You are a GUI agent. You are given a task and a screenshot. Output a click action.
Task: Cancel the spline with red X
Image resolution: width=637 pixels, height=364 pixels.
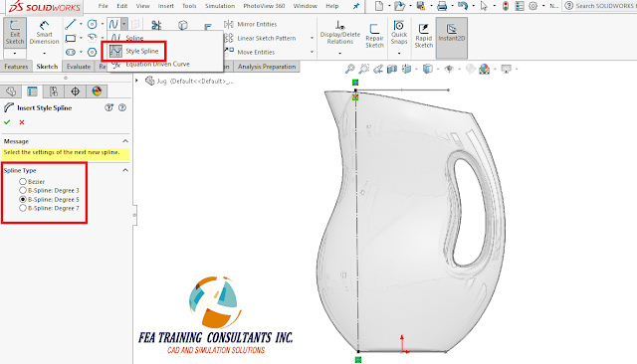click(22, 122)
